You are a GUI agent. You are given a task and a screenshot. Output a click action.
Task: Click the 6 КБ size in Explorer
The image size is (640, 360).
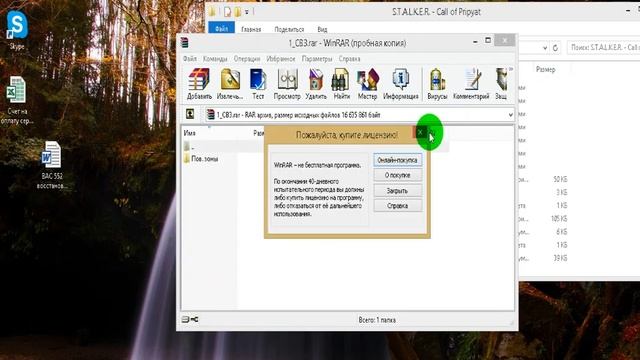point(562,232)
